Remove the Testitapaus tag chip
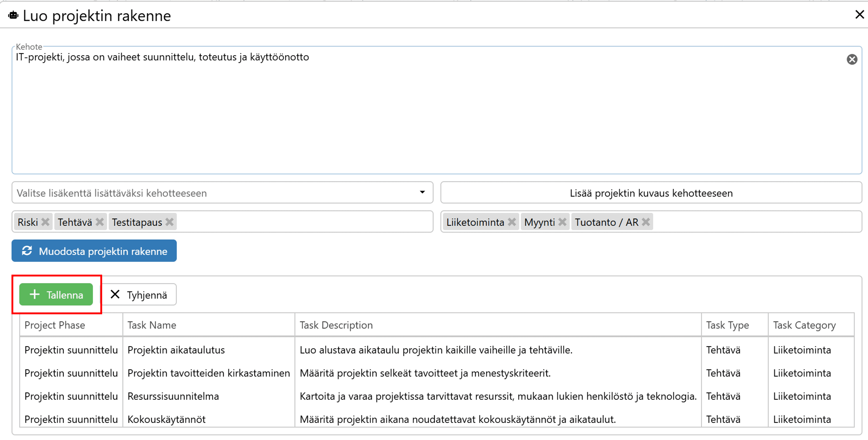 tap(169, 222)
